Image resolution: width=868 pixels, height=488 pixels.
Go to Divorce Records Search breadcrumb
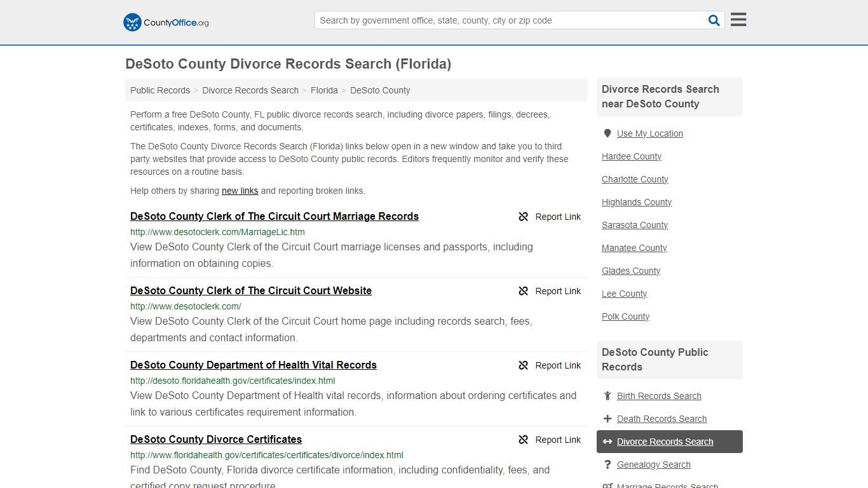(x=250, y=90)
